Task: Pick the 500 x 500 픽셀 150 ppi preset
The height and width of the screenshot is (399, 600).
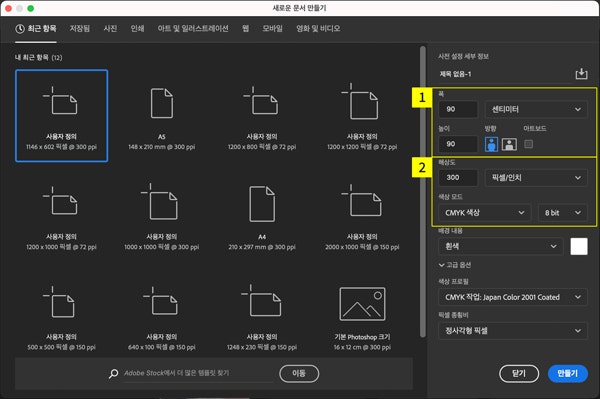Action: coord(61,317)
